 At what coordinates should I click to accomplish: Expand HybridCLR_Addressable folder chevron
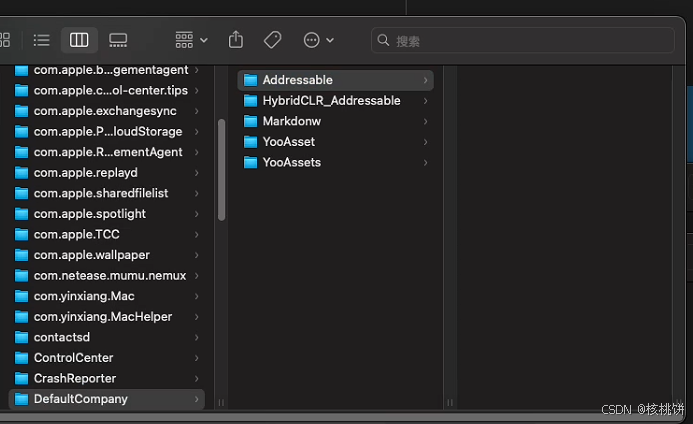425,101
